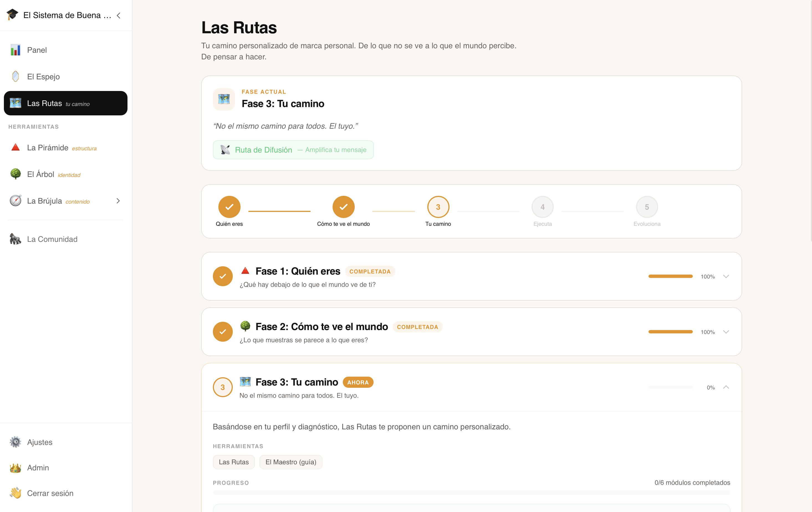Image resolution: width=812 pixels, height=512 pixels.
Task: Open Ajustes settings
Action: (66, 442)
